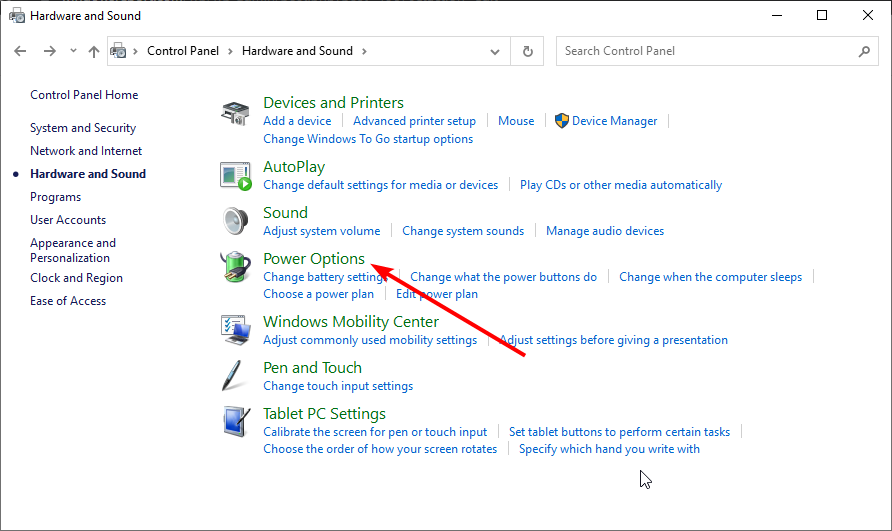Click Specify which hand you write with

609,449
